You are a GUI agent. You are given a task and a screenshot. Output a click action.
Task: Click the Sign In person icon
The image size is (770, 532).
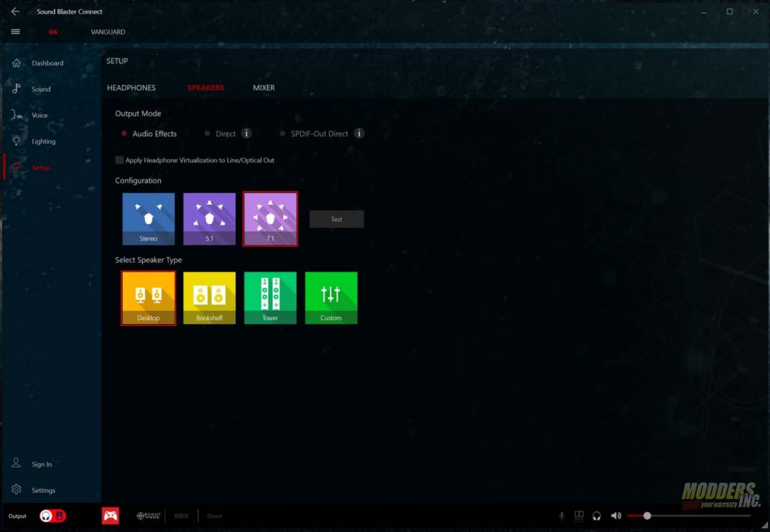(x=17, y=463)
